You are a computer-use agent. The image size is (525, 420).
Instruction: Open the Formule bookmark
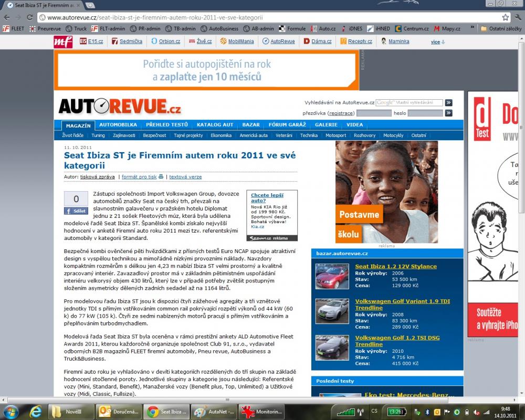pyautogui.click(x=292, y=29)
